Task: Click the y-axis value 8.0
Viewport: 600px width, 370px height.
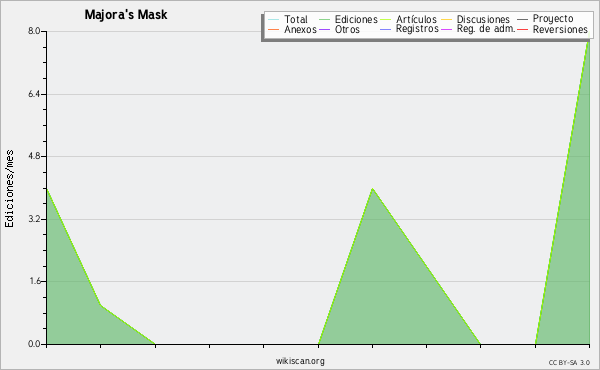Action: (34, 31)
